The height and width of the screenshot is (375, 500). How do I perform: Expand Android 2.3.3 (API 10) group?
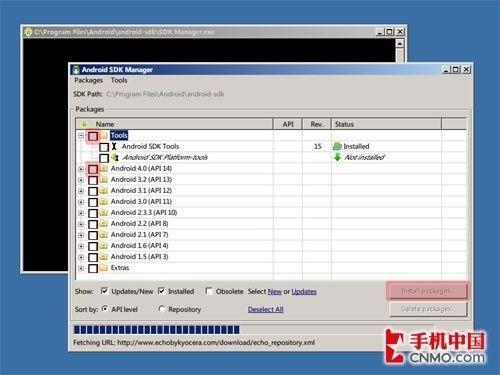81,213
